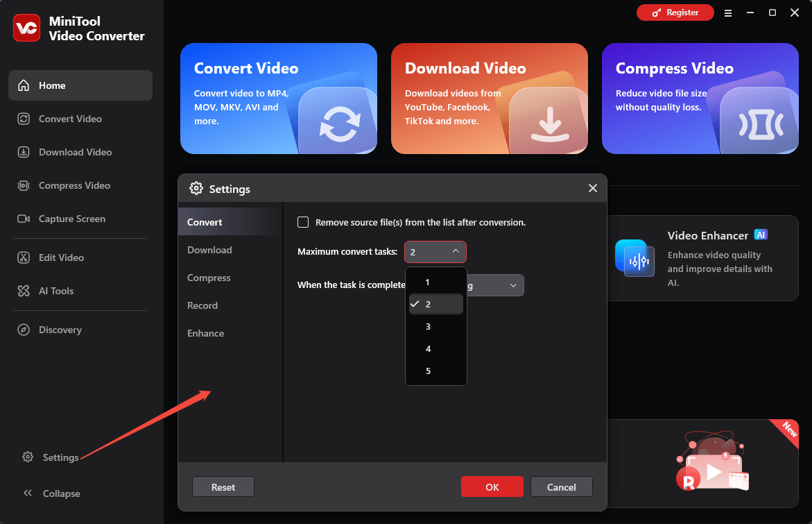The width and height of the screenshot is (812, 524).
Task: Click the AI badge beside Video Enhancer
Action: pyautogui.click(x=761, y=235)
